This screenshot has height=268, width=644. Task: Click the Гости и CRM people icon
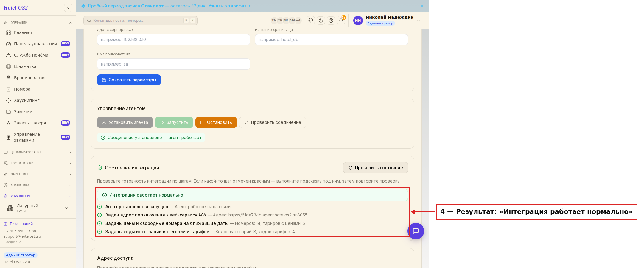(6, 163)
